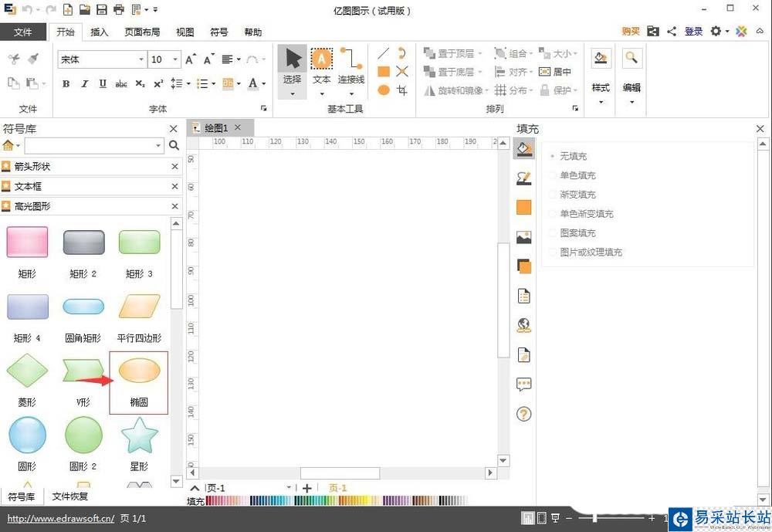Select the Gradient fill option
This screenshot has height=532, width=772.
coord(572,195)
